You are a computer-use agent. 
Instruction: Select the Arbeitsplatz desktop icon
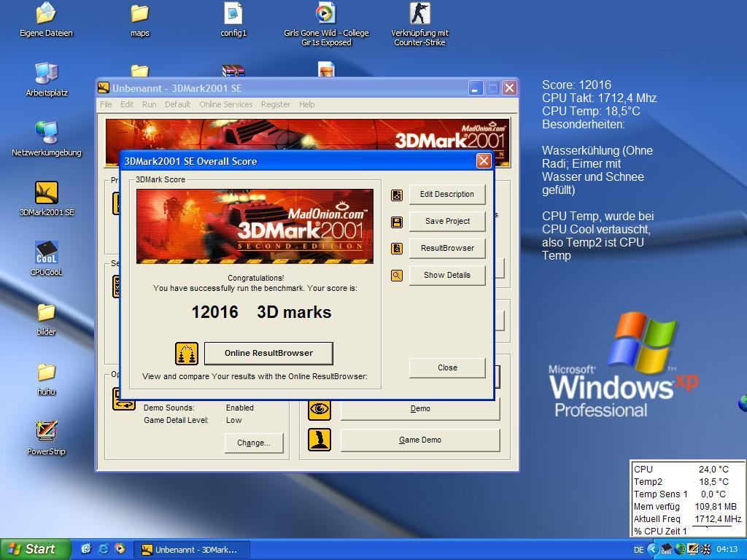[x=46, y=74]
